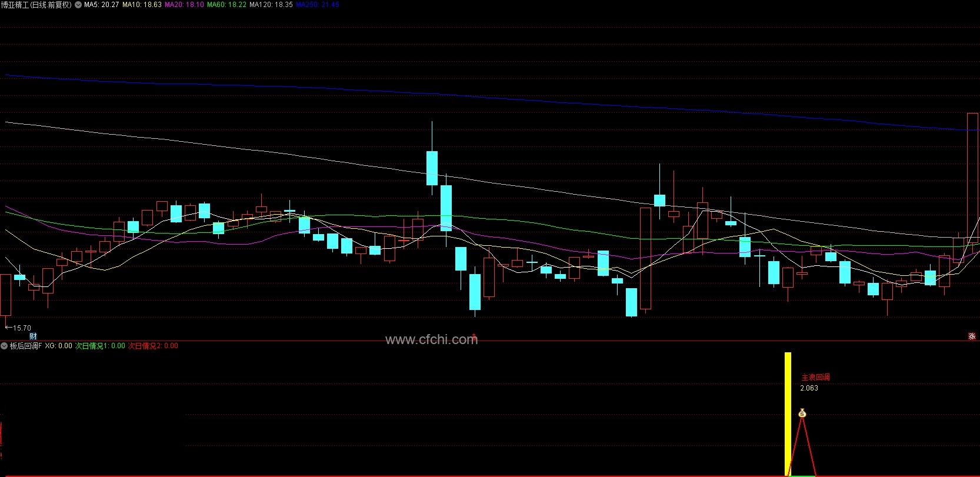980x477 pixels.
Task: Click the 主浪回调 signal label
Action: pos(815,377)
